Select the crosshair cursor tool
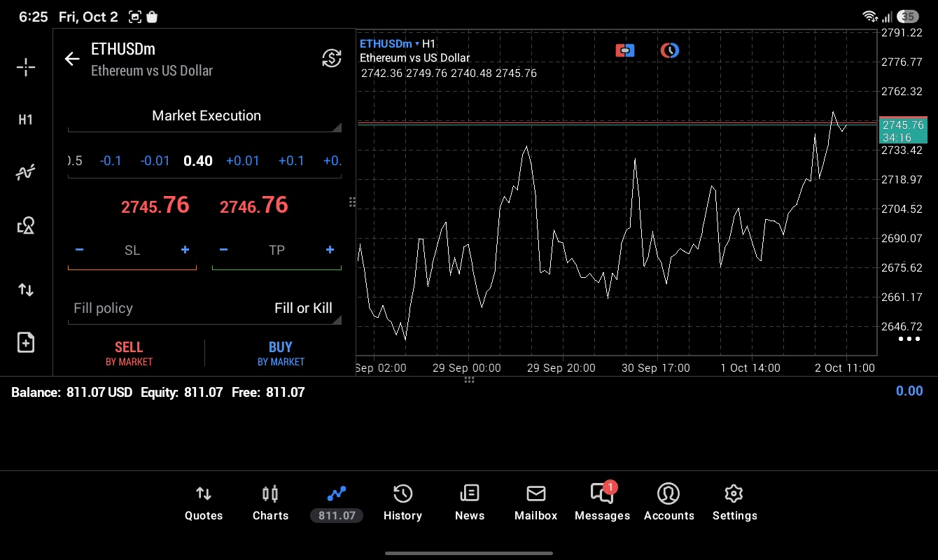 26,67
